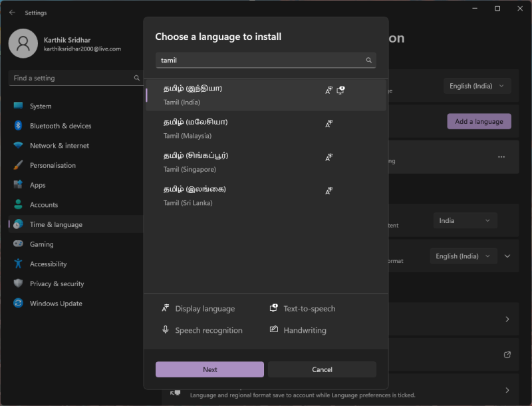532x406 pixels.
Task: Click the Karthik Sridhar profile avatar
Action: coord(23,43)
